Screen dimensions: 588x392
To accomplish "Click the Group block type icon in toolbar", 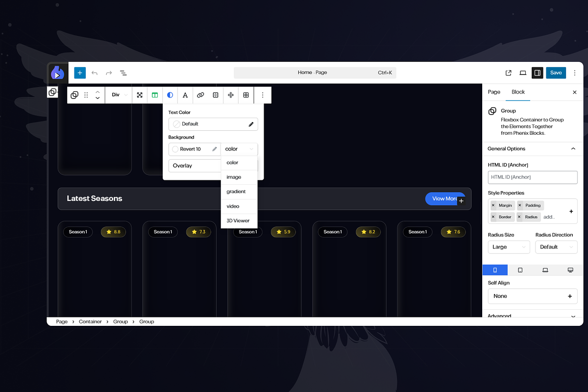I will coord(74,95).
